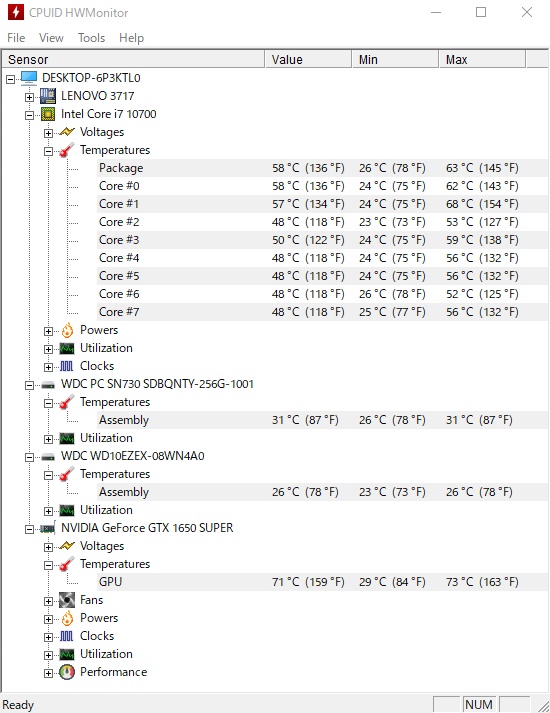Click the CPU Clocks waveform icon

point(67,366)
